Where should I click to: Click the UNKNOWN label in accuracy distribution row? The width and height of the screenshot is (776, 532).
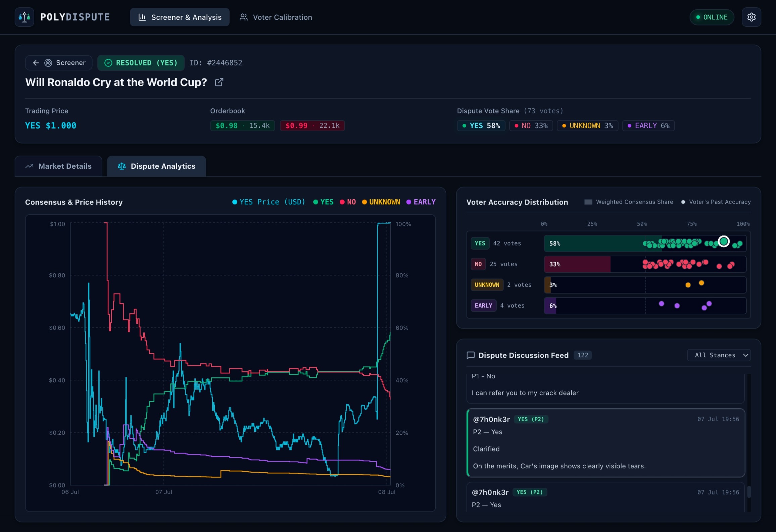(x=487, y=285)
